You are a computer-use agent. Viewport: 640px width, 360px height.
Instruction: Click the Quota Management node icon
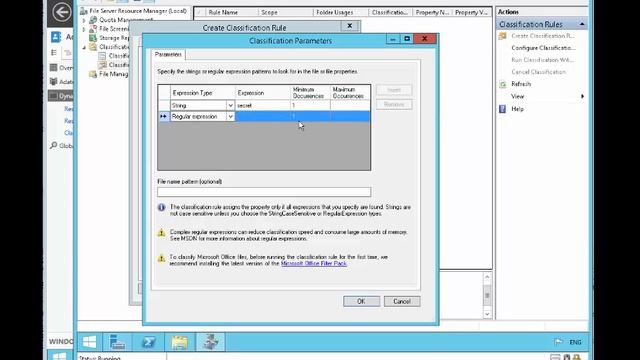click(93, 20)
